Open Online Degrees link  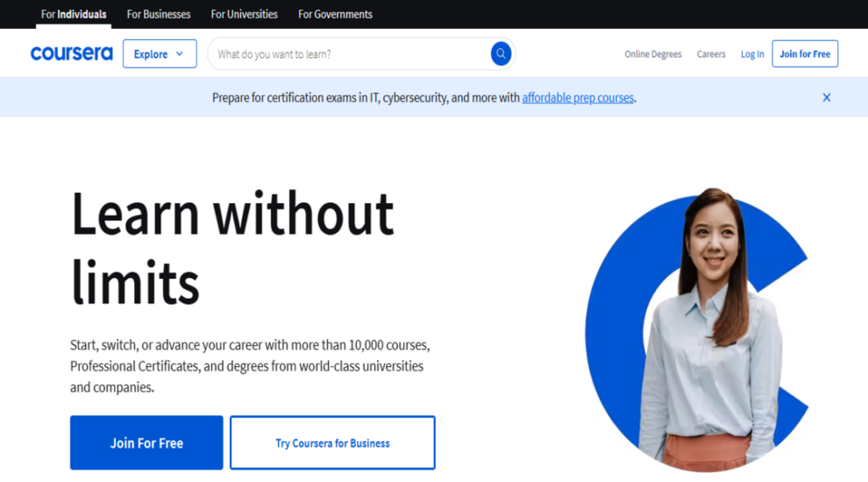652,53
